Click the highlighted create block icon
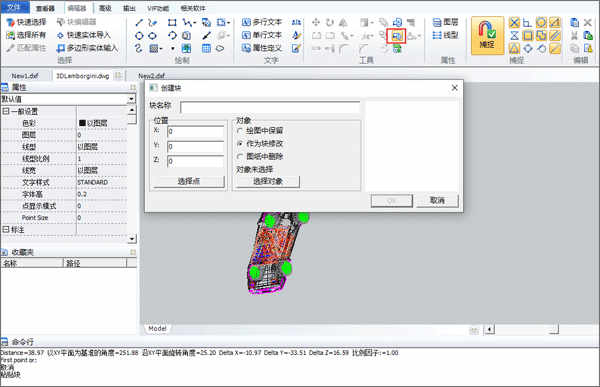The width and height of the screenshot is (600, 387). coord(396,36)
